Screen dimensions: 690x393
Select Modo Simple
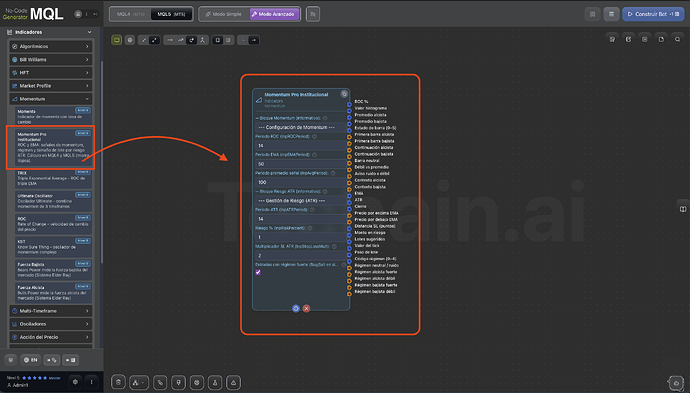(224, 14)
